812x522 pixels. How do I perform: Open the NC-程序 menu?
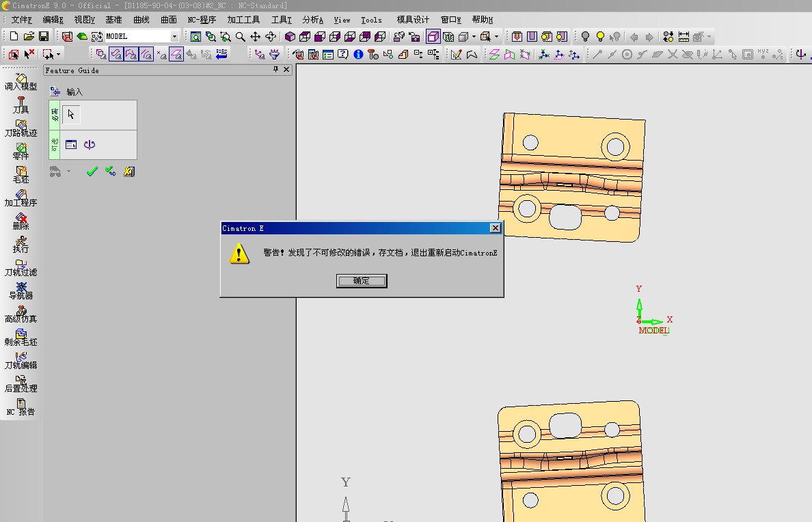coord(202,20)
